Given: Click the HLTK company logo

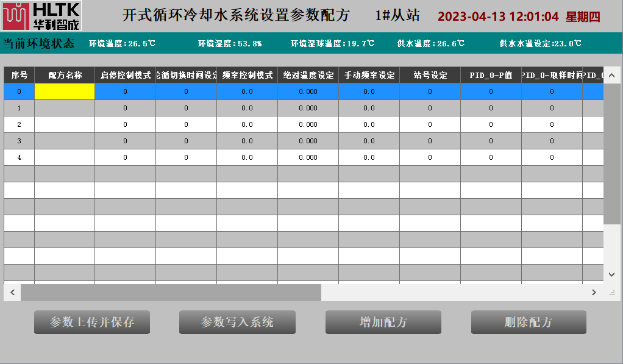Looking at the screenshot, I should coord(41,16).
